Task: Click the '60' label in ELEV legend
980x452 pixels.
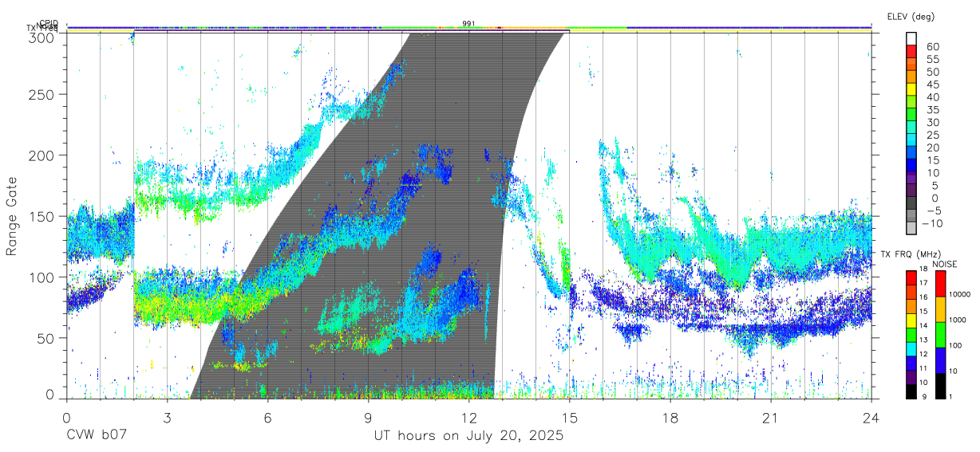Action: tap(932, 46)
